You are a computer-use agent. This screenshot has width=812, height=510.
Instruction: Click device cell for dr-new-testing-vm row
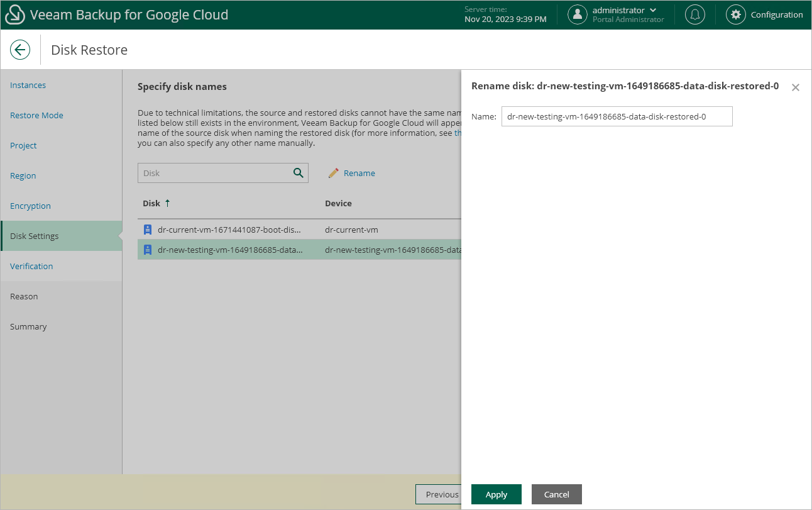click(x=393, y=250)
